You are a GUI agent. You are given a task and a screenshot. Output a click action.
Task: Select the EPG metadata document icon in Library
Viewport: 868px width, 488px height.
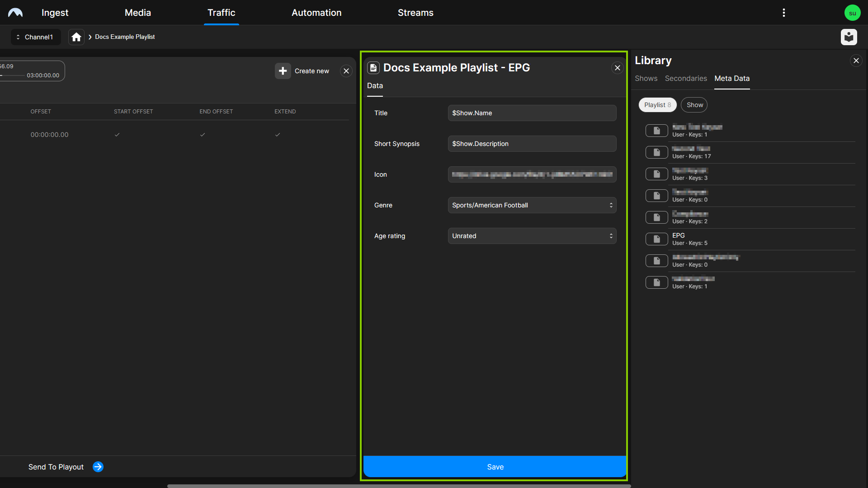click(x=656, y=239)
